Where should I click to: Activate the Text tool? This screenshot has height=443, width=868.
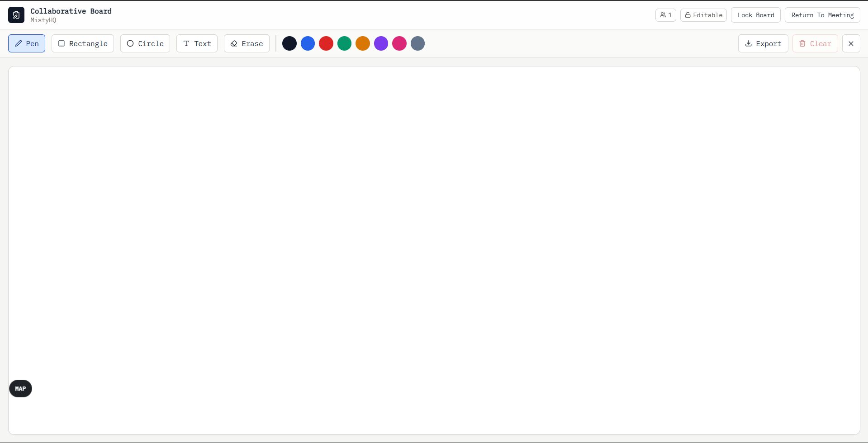197,43
